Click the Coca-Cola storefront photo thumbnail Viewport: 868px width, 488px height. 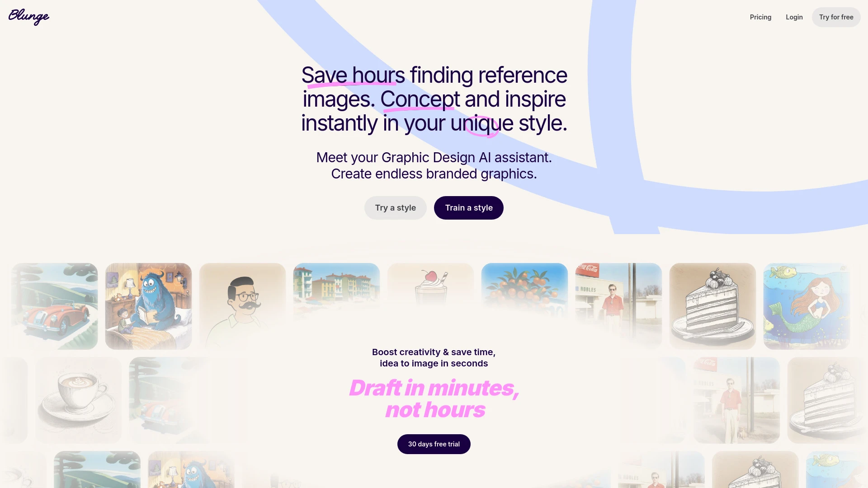(618, 305)
